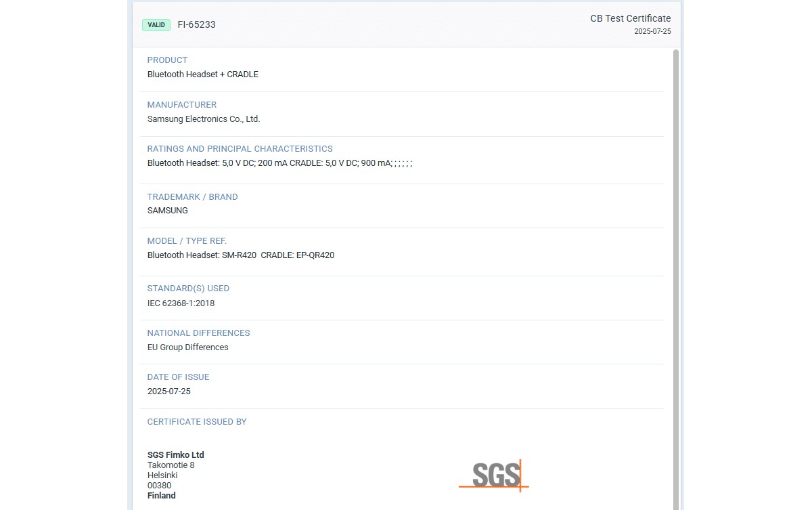Click the SAMSUNG brand value
This screenshot has width=812, height=510.
pyautogui.click(x=167, y=211)
